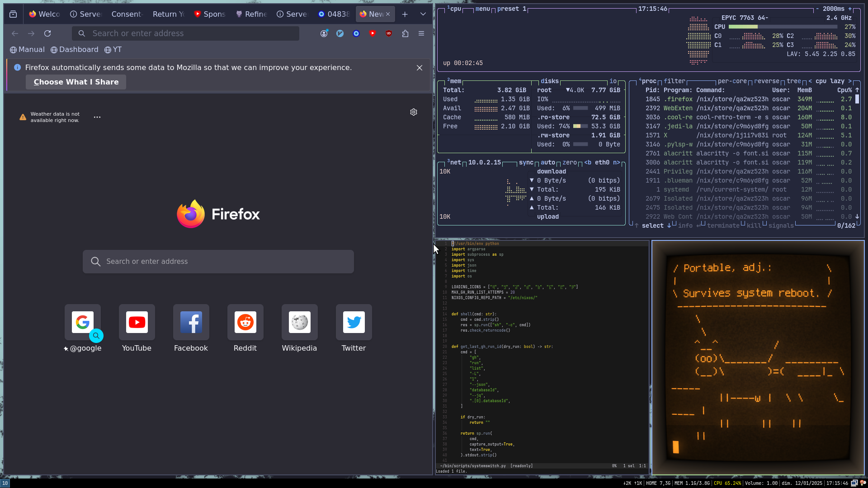Open the YouTube shortcut tile
Image resolution: width=868 pixels, height=488 pixels.
pyautogui.click(x=137, y=328)
